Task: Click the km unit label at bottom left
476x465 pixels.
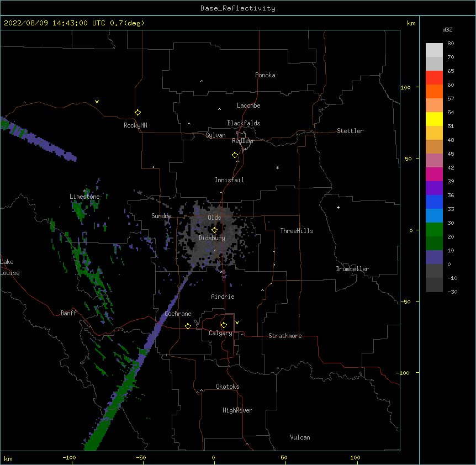Action: (x=8, y=459)
